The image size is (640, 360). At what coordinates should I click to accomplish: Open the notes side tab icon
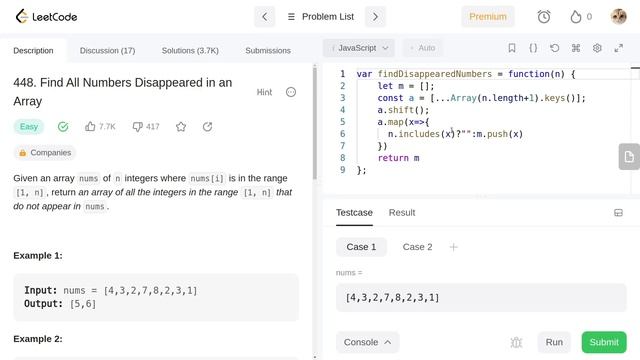(629, 156)
